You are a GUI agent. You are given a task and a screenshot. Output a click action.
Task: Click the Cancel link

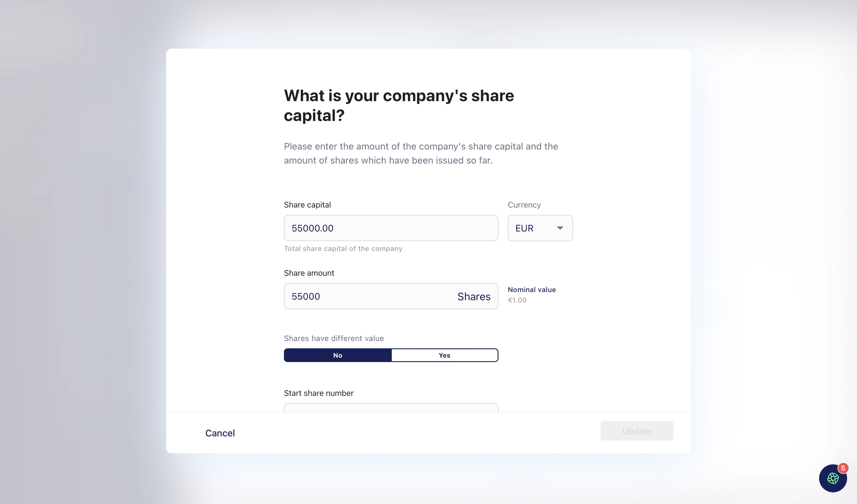click(220, 433)
